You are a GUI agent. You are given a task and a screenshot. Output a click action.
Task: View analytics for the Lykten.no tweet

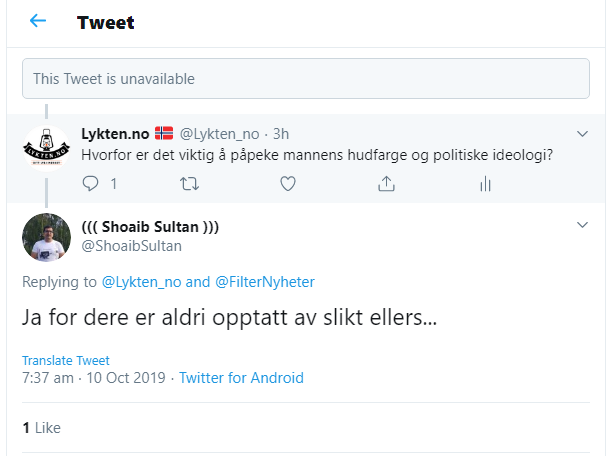485,183
